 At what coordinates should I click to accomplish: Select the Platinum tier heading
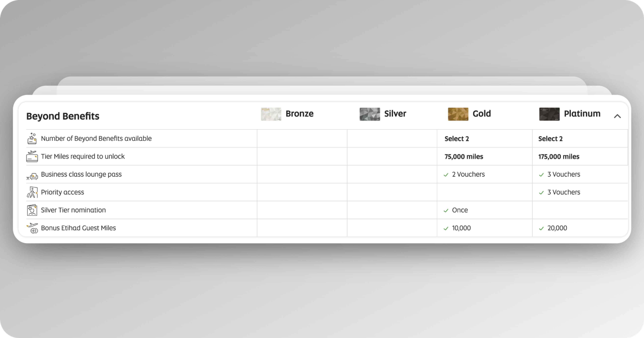tap(582, 114)
